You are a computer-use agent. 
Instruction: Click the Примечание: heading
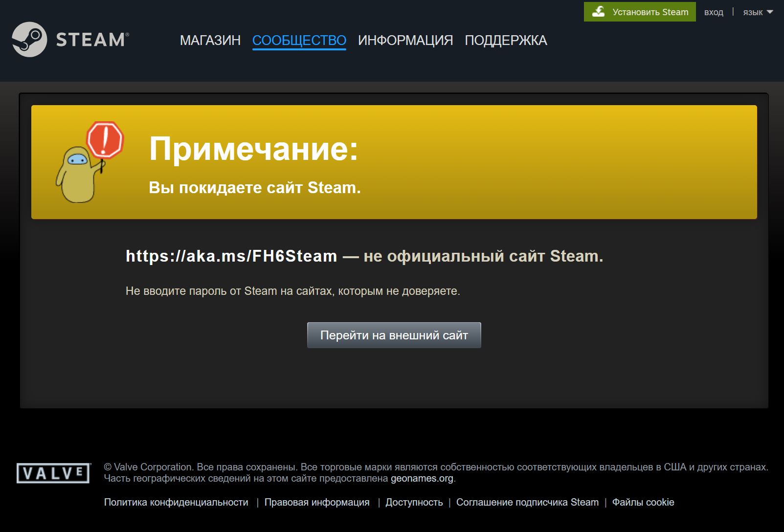(253, 149)
